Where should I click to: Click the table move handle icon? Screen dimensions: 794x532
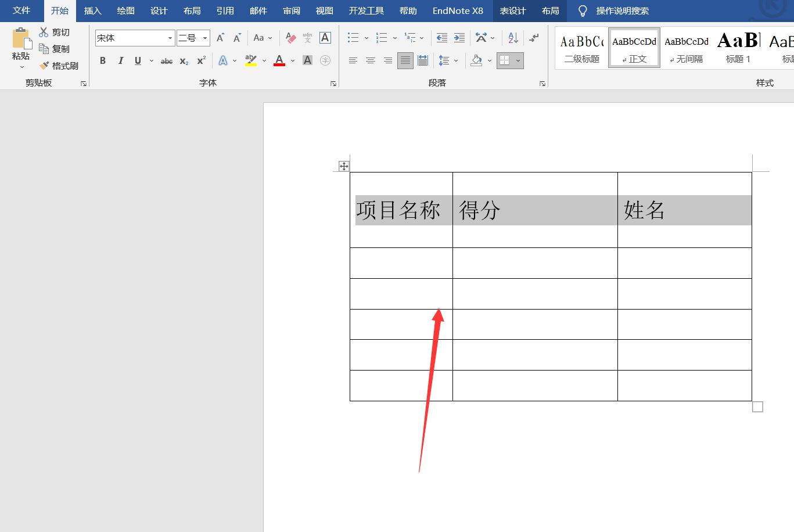tap(344, 166)
